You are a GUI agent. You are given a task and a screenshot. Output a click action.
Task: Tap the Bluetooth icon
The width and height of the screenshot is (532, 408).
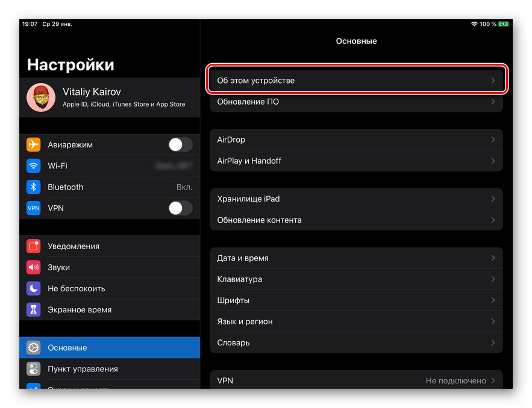34,187
